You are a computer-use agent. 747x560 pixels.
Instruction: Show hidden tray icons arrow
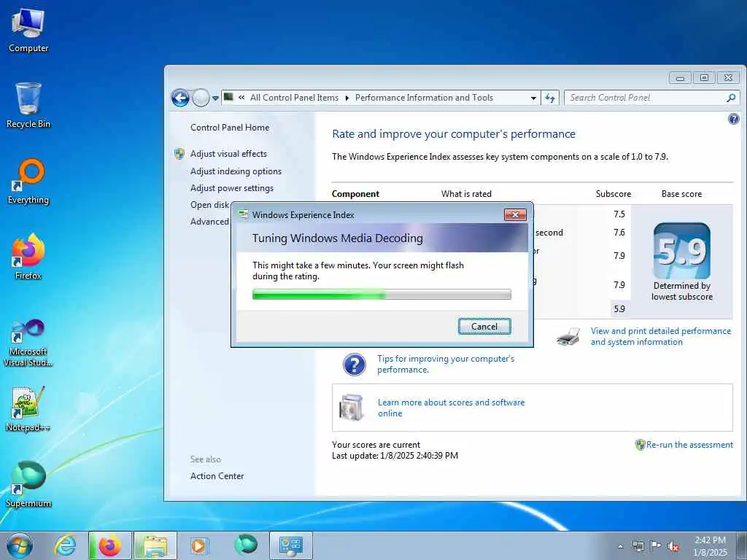click(x=620, y=546)
